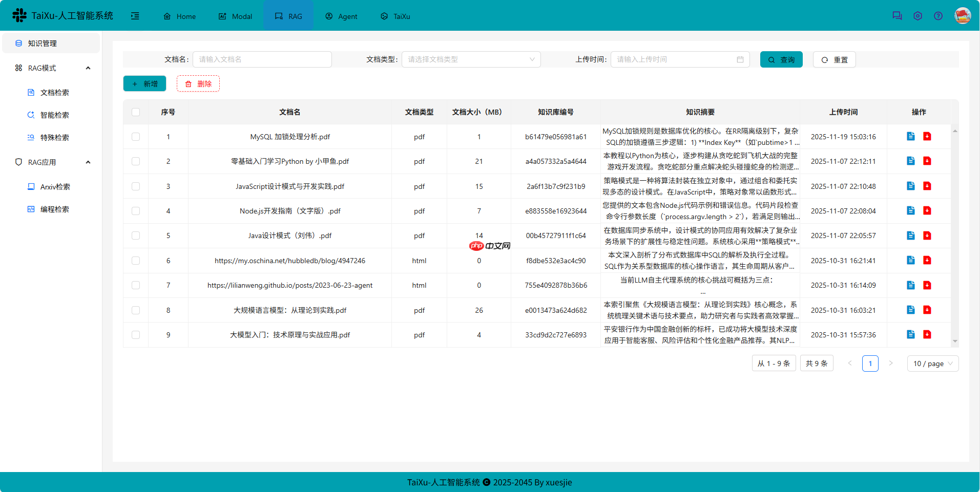Collapse the RAG模式 section
This screenshot has width=980, height=492.
88,68
